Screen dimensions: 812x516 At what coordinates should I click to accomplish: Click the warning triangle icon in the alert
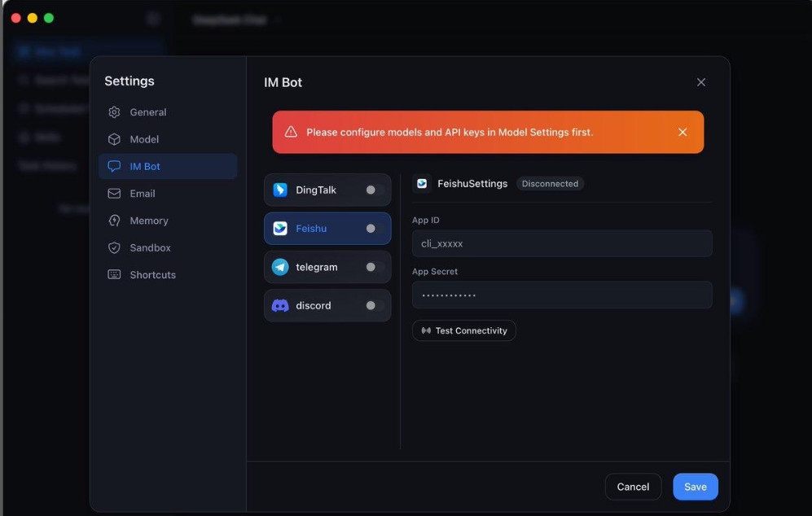click(291, 132)
